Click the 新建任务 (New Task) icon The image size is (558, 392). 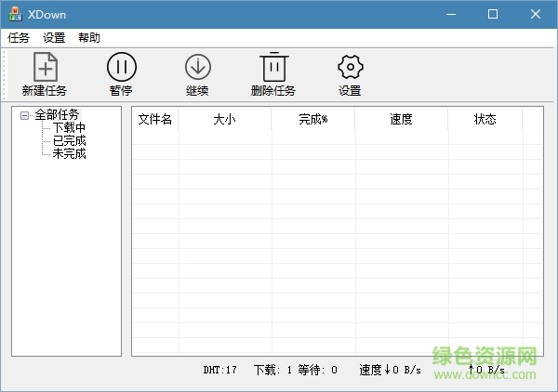point(45,68)
